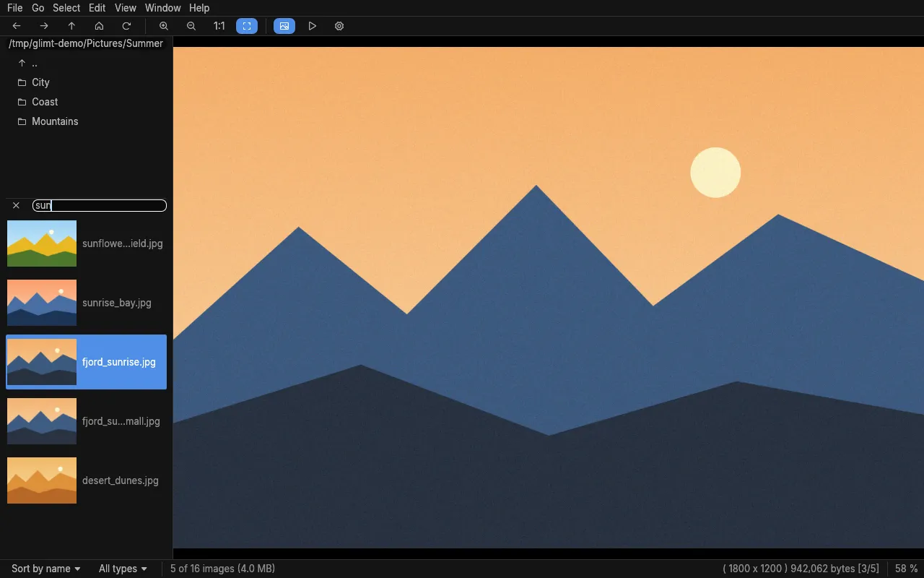Go back with the left arrow icon
The height and width of the screenshot is (578, 924).
[17, 26]
